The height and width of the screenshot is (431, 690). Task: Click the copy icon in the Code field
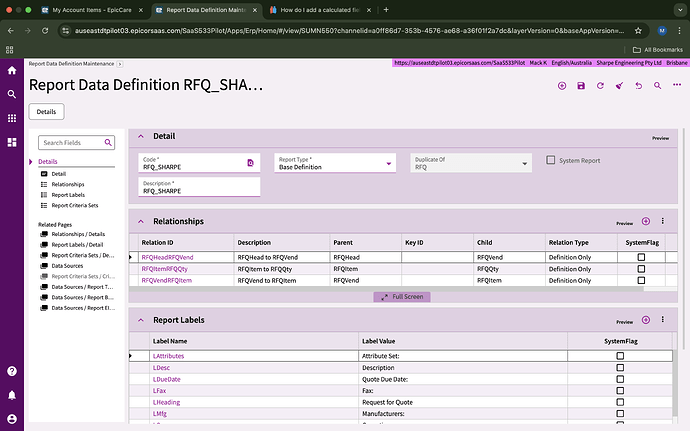[250, 163]
